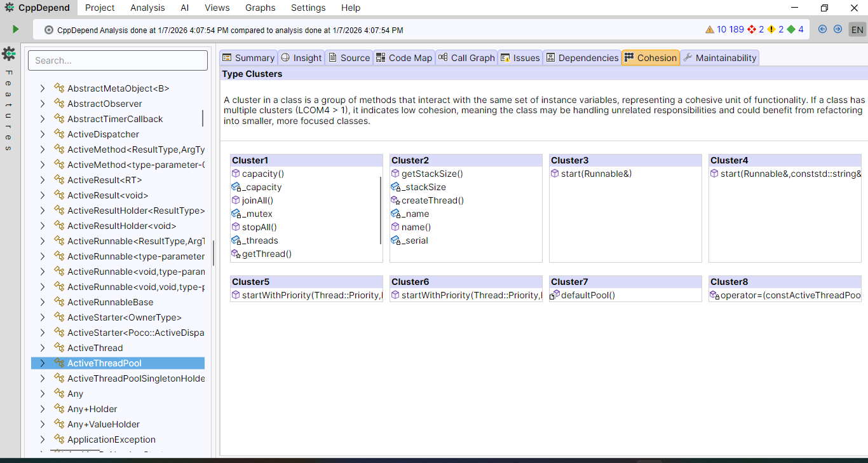The image size is (868, 463).
Task: Click the ActiveThreadPool class icon in tree
Action: 60,363
